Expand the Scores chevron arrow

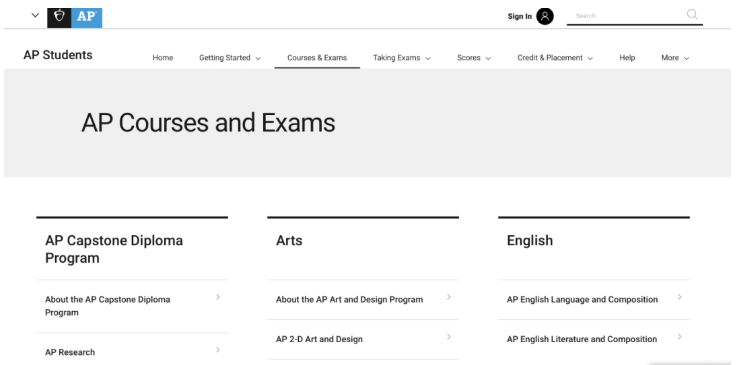(488, 59)
